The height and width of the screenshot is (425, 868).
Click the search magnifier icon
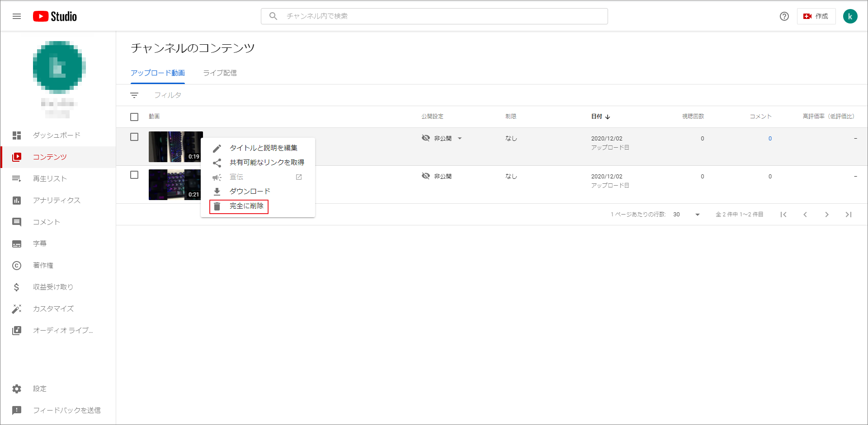[x=273, y=16]
